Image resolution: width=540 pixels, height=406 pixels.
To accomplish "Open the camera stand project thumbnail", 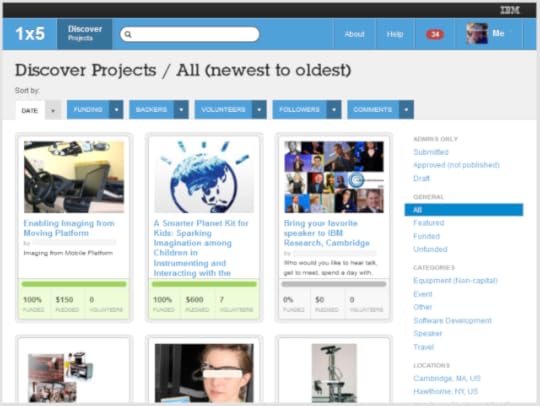I will pos(334,373).
